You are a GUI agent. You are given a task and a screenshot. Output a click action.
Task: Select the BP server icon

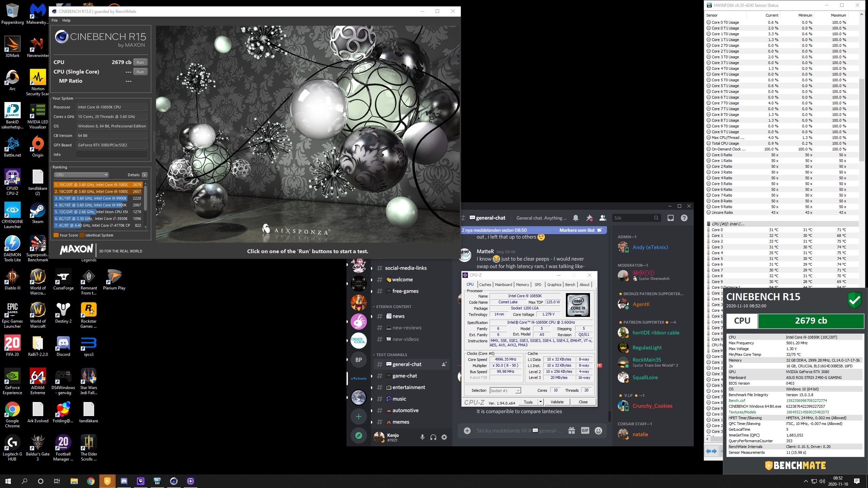pyautogui.click(x=359, y=360)
